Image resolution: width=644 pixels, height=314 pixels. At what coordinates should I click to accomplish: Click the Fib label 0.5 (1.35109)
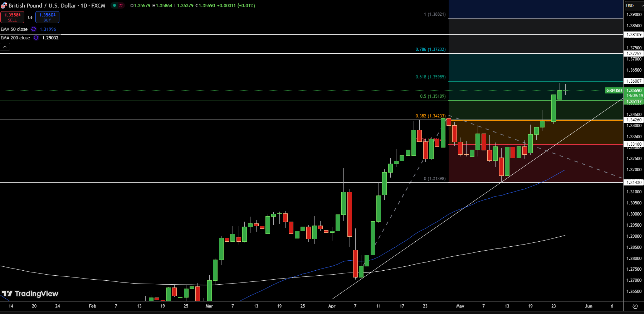click(433, 96)
